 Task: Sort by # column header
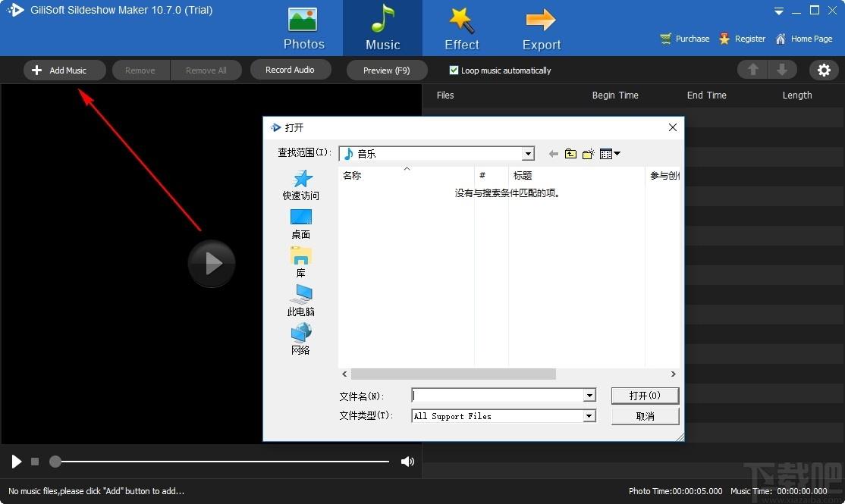click(492, 176)
